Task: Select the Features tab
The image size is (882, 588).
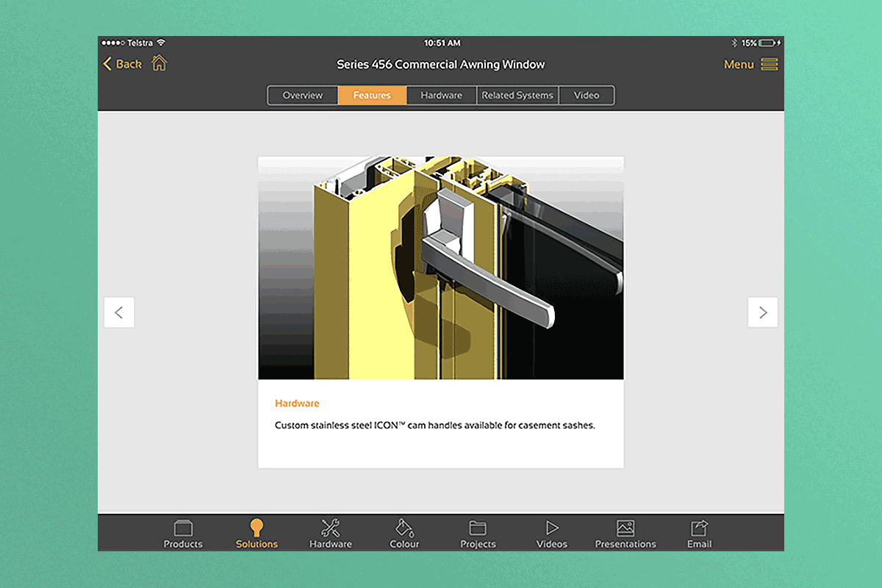Action: [372, 96]
